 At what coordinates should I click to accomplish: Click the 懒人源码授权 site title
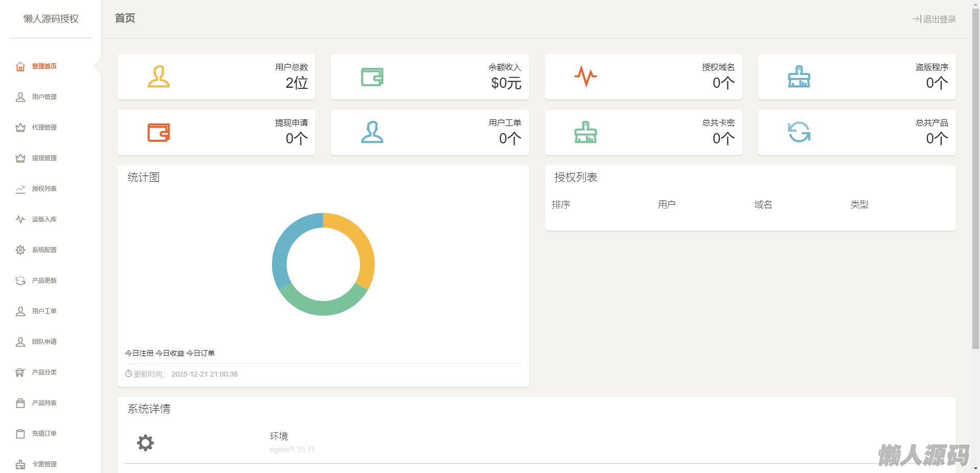(51, 19)
